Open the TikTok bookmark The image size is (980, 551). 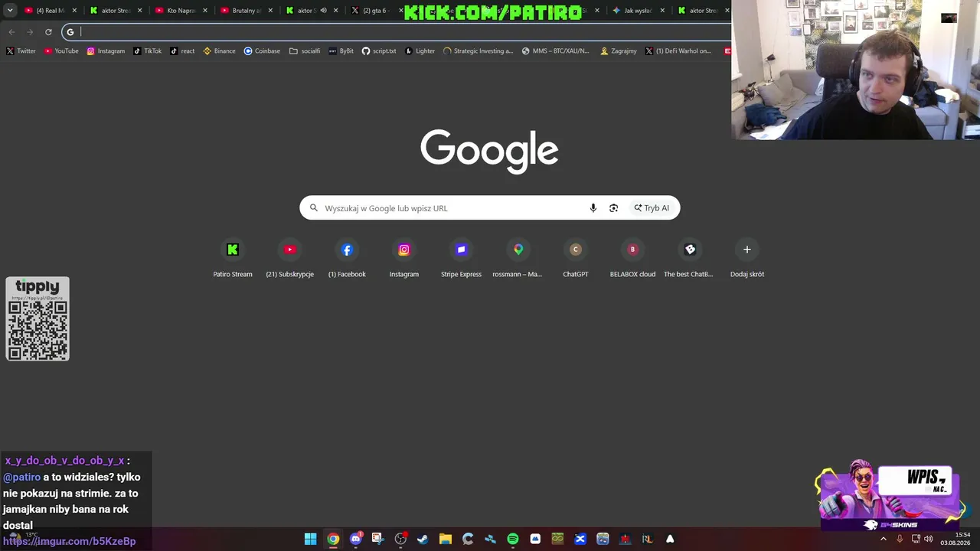point(147,51)
